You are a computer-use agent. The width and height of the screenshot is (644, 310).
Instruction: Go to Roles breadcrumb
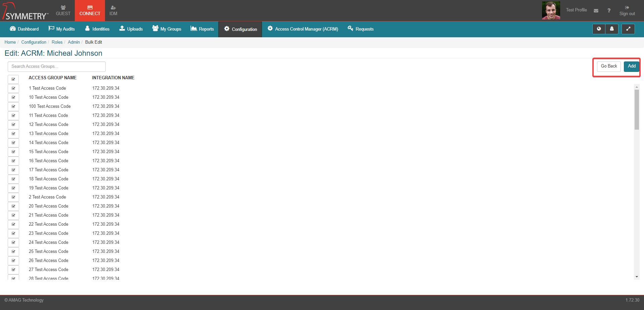coord(57,42)
